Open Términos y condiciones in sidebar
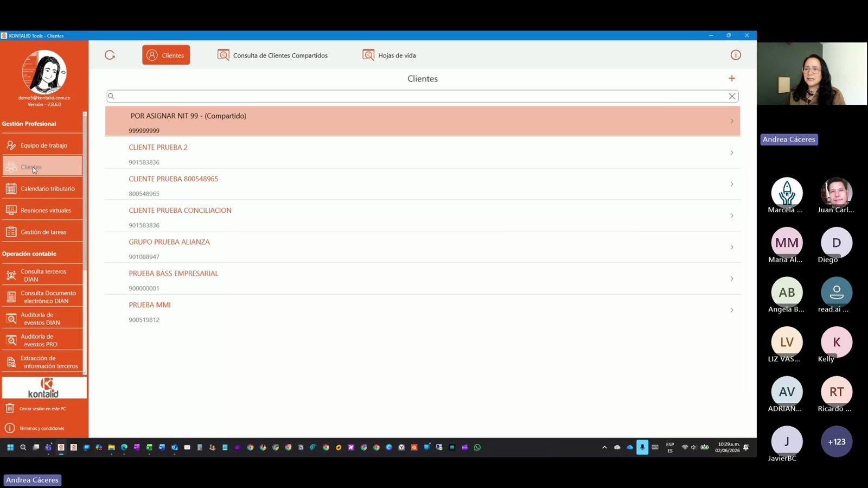This screenshot has height=488, width=868. [35, 428]
